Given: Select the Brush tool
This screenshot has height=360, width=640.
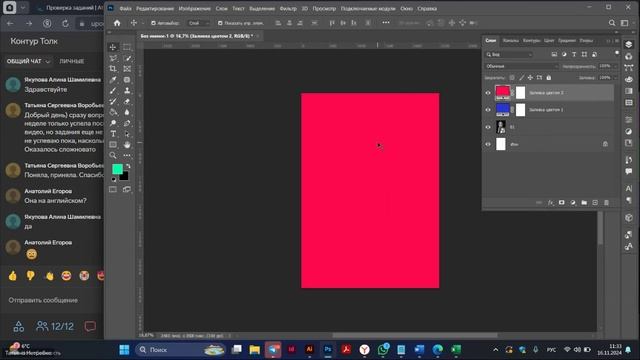Looking at the screenshot, I should [x=113, y=91].
